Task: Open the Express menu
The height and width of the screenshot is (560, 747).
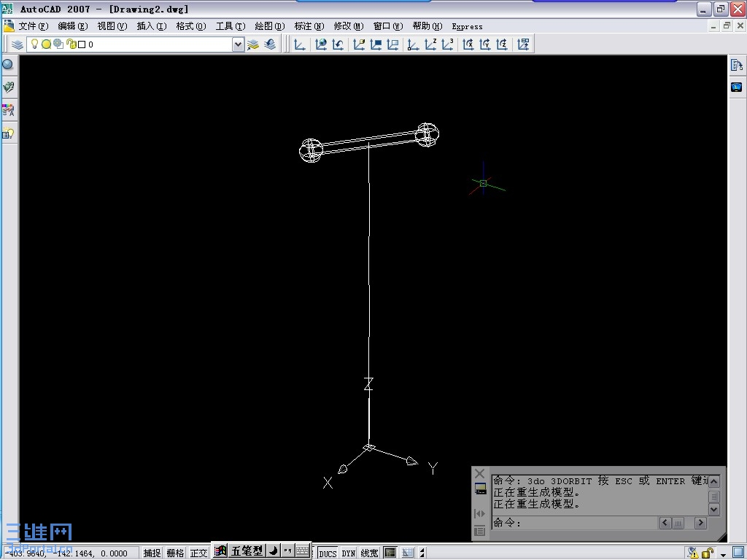Action: click(468, 27)
